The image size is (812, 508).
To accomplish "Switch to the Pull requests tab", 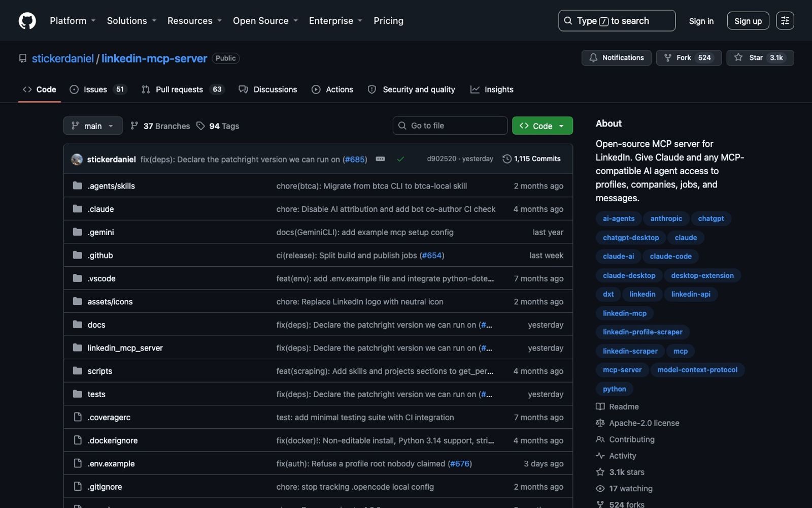I will click(x=182, y=89).
